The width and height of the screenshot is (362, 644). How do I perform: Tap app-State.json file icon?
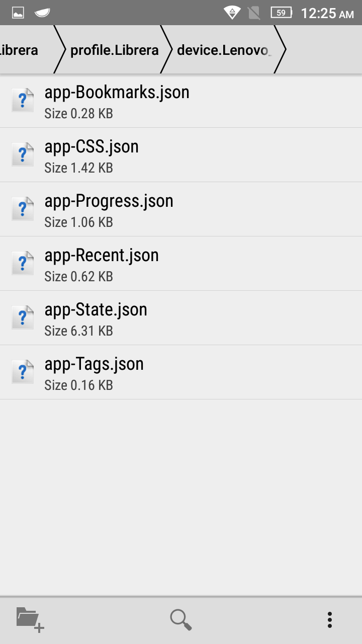pos(23,317)
